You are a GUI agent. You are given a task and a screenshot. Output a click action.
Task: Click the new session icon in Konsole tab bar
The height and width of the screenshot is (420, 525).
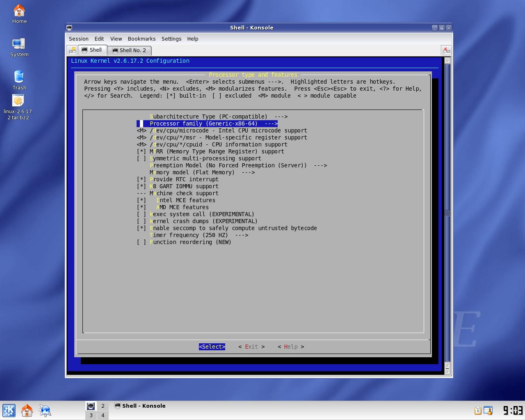[73, 50]
